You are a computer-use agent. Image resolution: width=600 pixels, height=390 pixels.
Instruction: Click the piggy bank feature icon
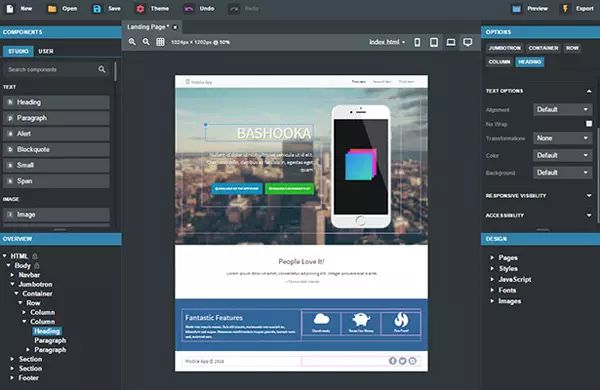[x=361, y=319]
